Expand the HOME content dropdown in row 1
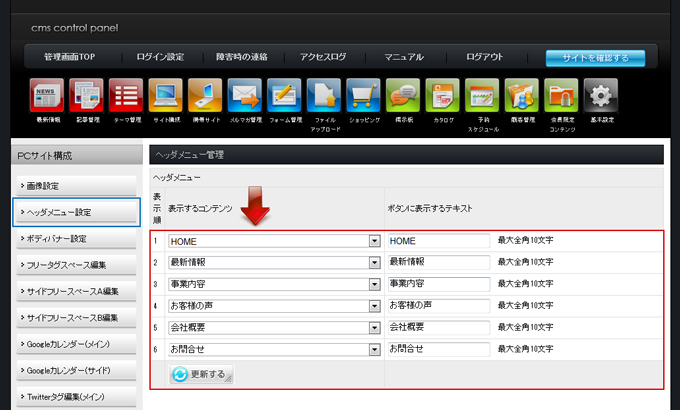The width and height of the screenshot is (680, 410). click(x=375, y=241)
